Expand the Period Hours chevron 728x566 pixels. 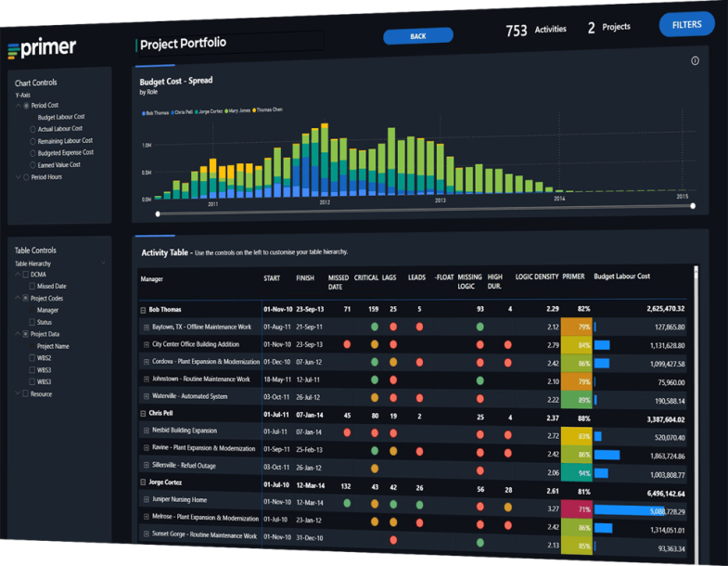tap(18, 176)
